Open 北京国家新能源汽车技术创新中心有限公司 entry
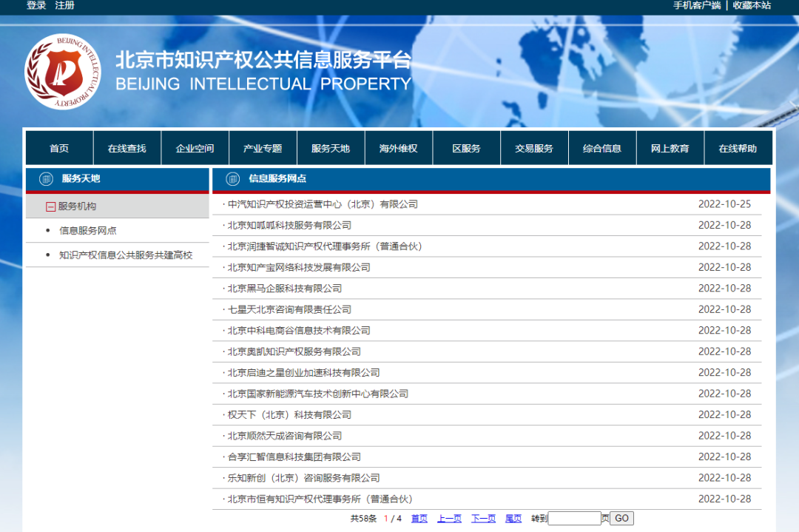 318,394
